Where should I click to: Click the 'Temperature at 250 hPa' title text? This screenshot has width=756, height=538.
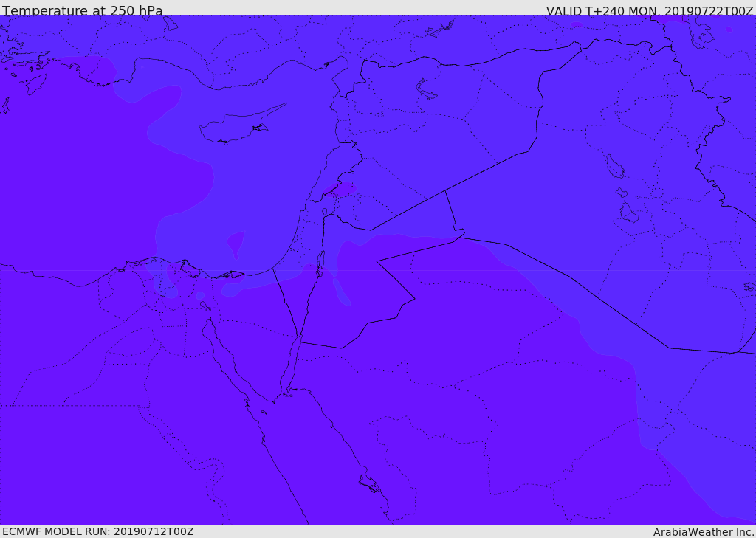[83, 10]
